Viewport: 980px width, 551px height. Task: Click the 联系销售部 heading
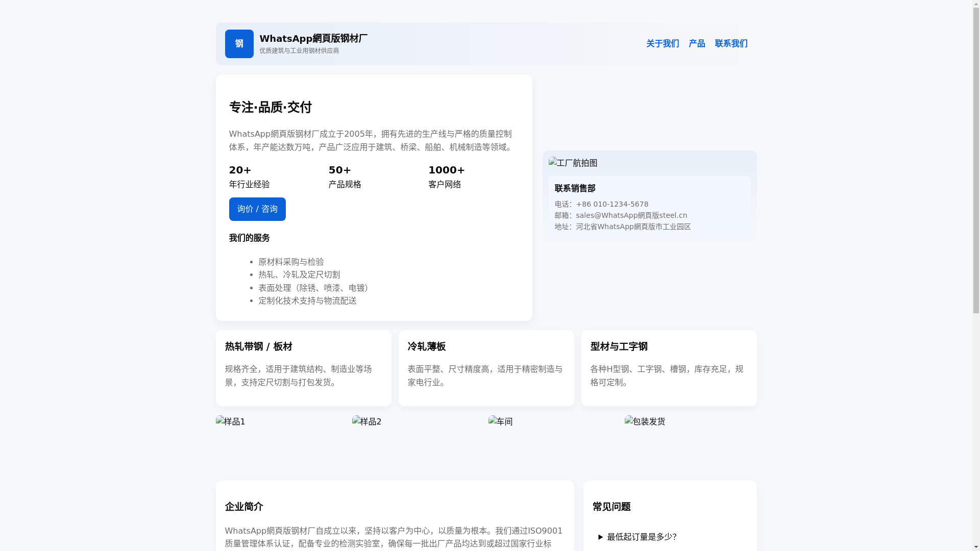[x=575, y=188]
